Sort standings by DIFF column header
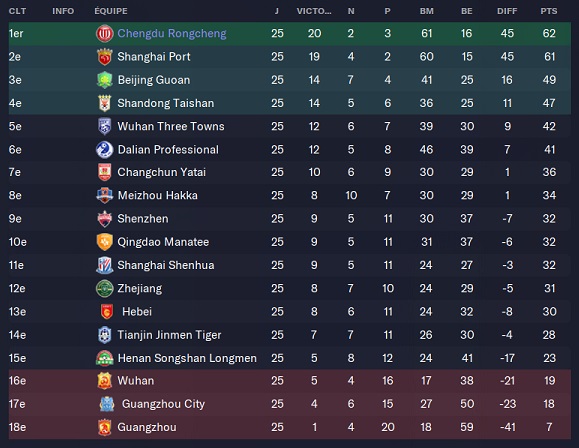Image resolution: width=579 pixels, height=448 pixels. [x=507, y=11]
